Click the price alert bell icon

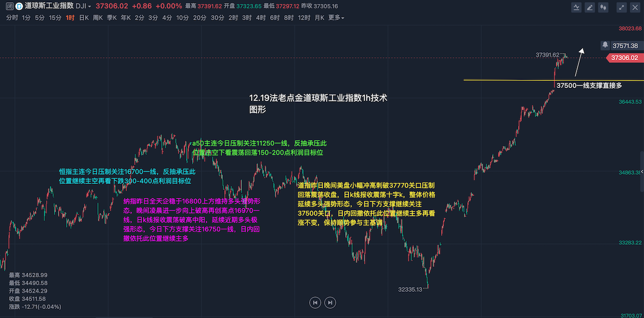point(605,45)
